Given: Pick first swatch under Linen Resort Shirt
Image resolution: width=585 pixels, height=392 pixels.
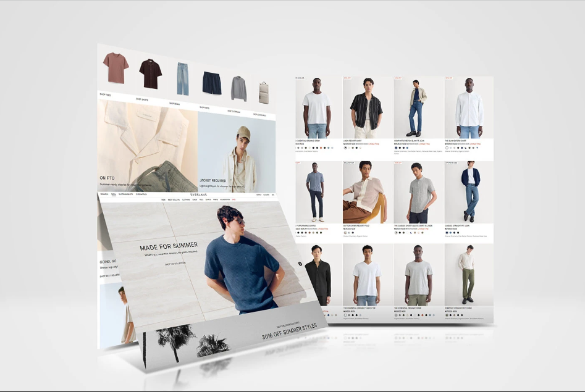Looking at the screenshot, I should [x=345, y=148].
